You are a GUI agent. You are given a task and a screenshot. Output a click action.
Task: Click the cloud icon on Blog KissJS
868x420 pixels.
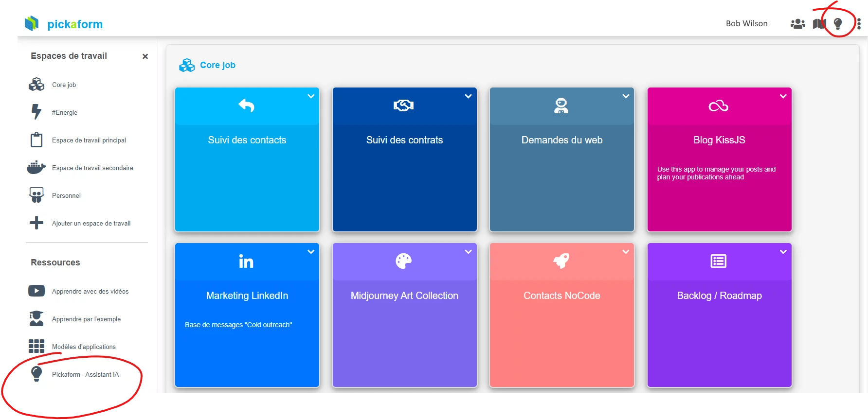719,106
